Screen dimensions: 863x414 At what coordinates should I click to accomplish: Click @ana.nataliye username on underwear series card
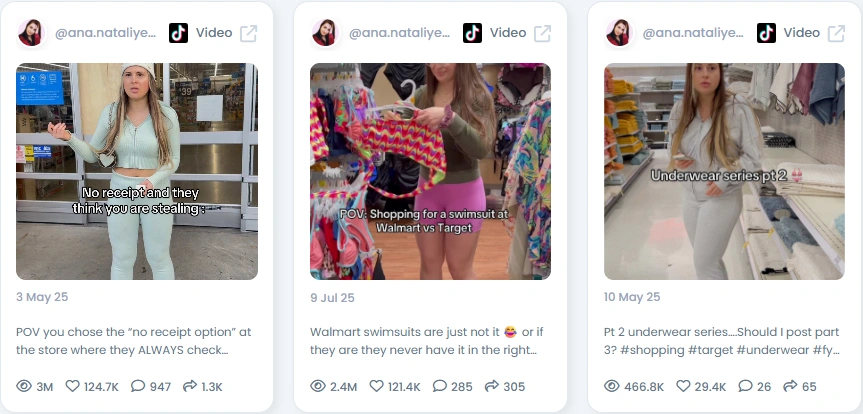point(693,33)
